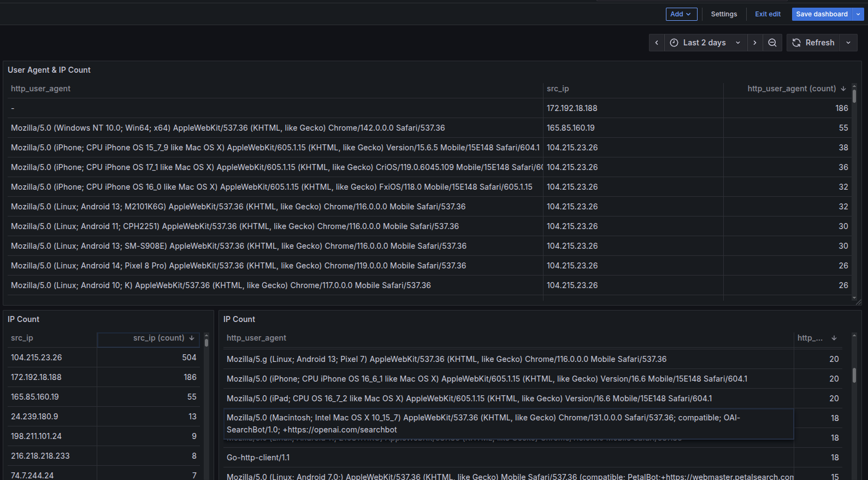The width and height of the screenshot is (868, 480).
Task: Shift time range backward with left arrow
Action: point(657,43)
